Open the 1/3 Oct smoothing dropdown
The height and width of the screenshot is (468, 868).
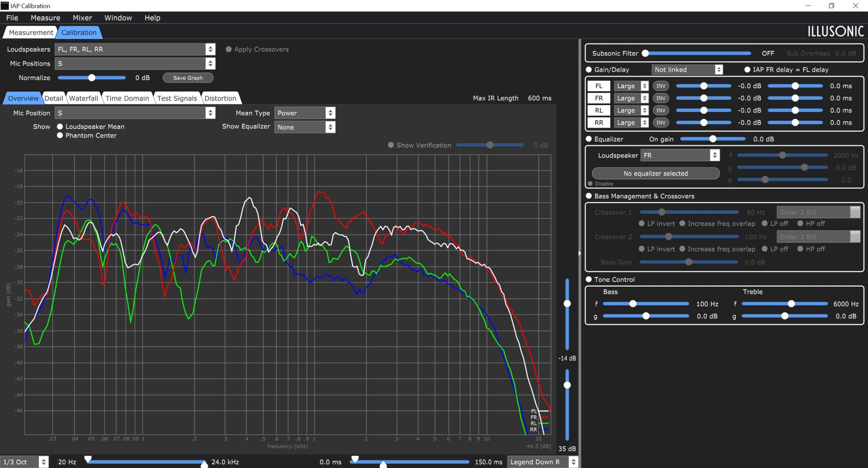pos(25,462)
